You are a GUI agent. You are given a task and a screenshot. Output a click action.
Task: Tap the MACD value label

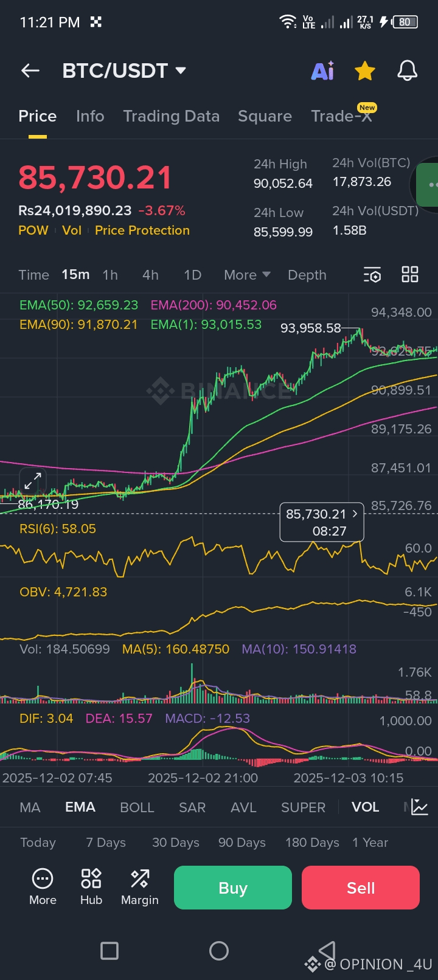pyautogui.click(x=207, y=718)
